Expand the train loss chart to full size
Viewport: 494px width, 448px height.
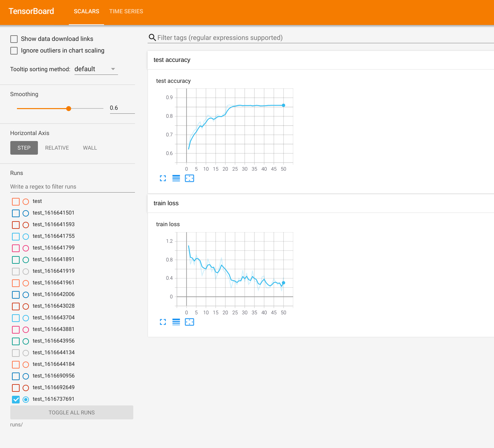click(163, 322)
